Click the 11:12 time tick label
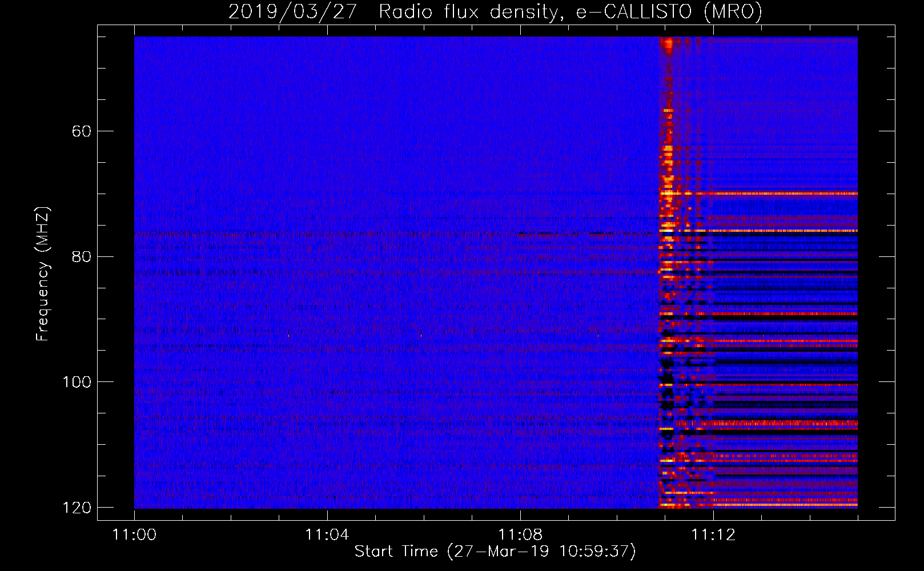This screenshot has height=571, width=924. [713, 535]
